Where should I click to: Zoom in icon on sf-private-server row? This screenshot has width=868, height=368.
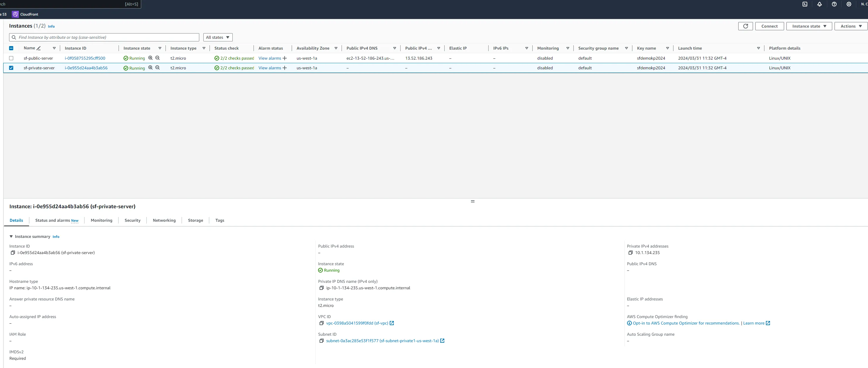[150, 68]
